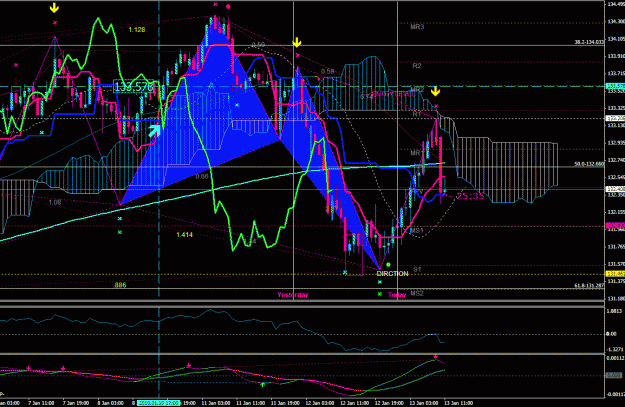Click the magenta Yesterday label
625x407 pixels.
tap(293, 295)
